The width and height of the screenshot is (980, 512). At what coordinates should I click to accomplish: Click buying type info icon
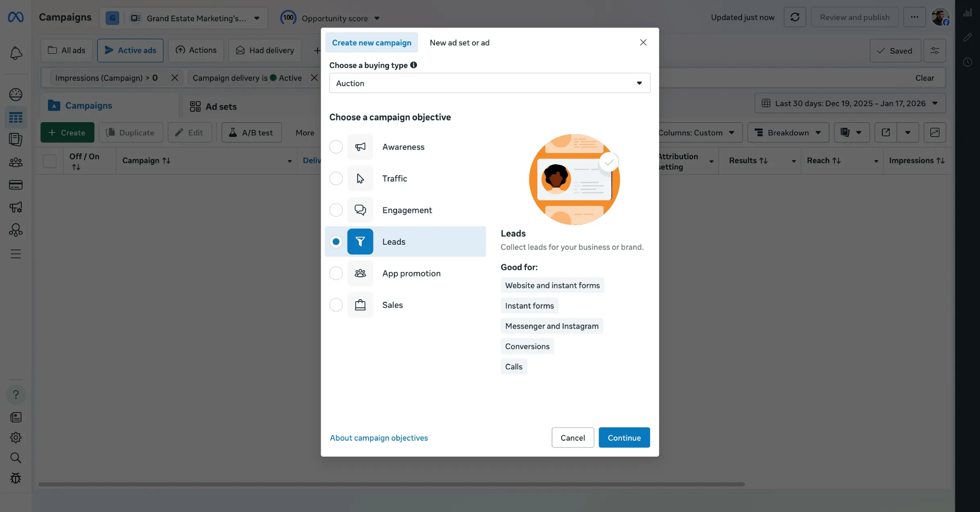tap(413, 65)
